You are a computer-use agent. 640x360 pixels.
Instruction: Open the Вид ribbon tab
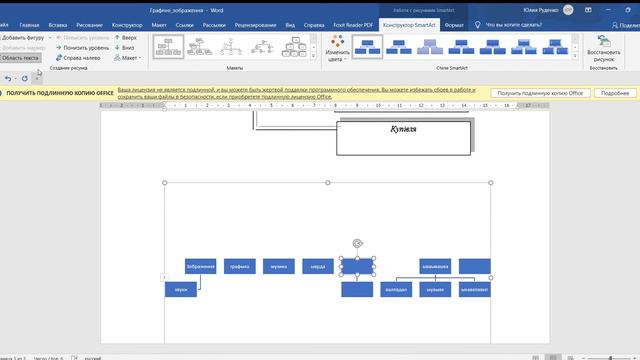tap(290, 25)
